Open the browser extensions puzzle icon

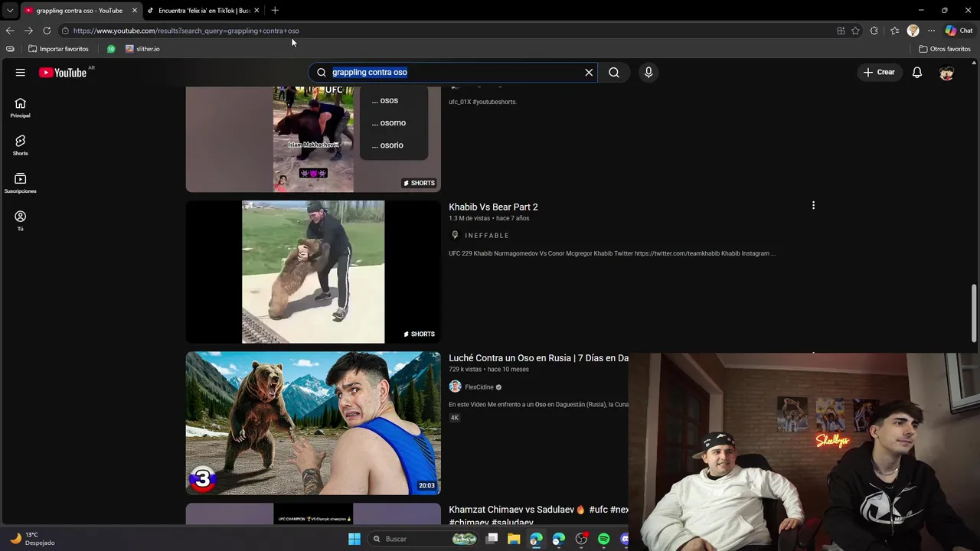(874, 31)
